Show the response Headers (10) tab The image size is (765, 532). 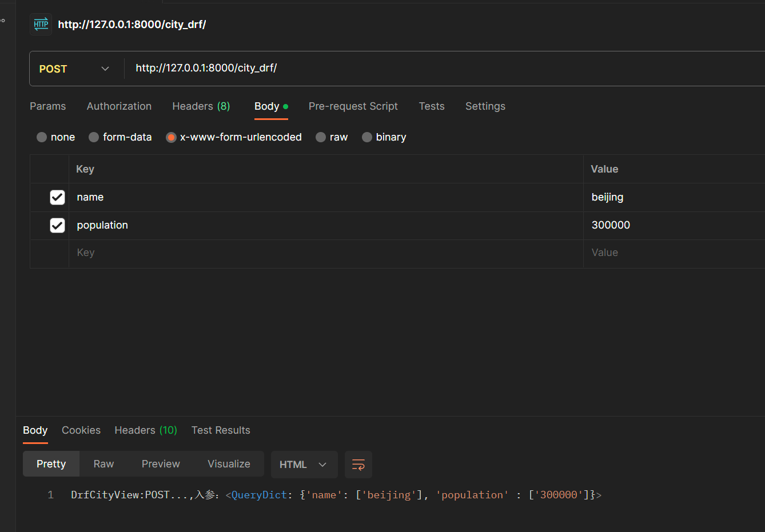[145, 430]
